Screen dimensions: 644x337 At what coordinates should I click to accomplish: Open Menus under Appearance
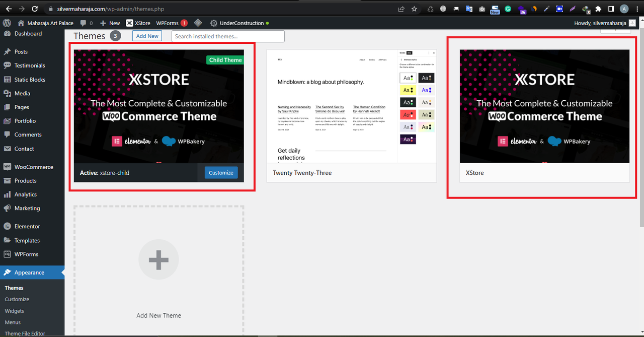(x=13, y=322)
